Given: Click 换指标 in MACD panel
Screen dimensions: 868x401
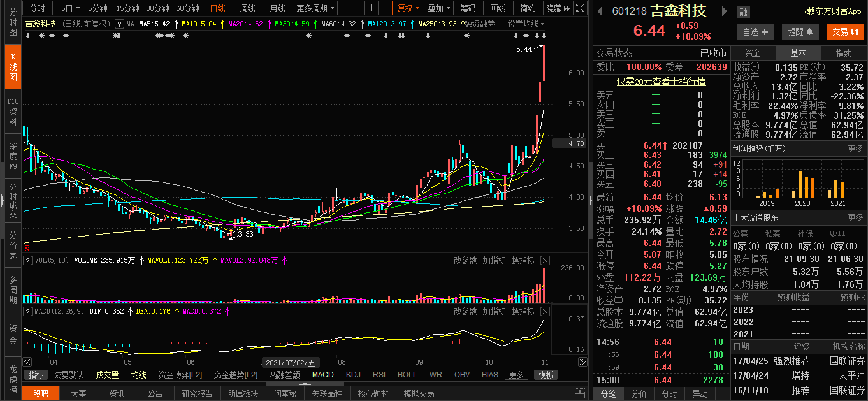Looking at the screenshot, I should tap(523, 311).
